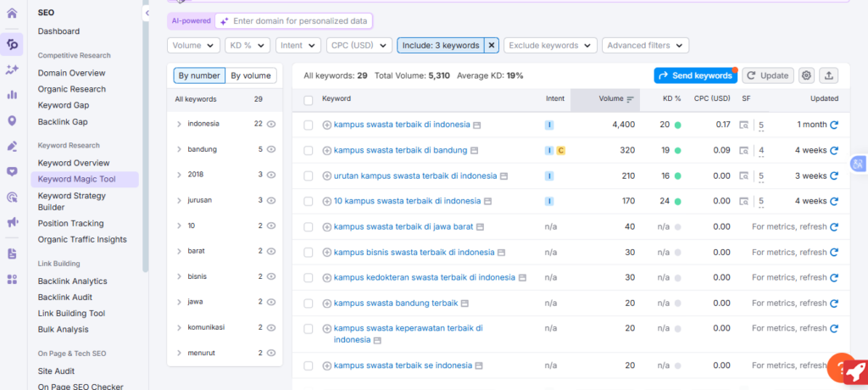Collapse the left sidebar with arrow
Image resolution: width=868 pixels, height=390 pixels.
[147, 14]
